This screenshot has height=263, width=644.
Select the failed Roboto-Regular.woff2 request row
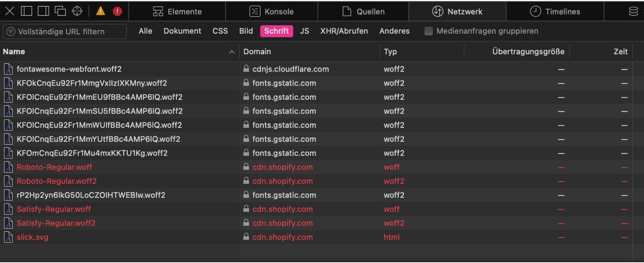point(57,181)
